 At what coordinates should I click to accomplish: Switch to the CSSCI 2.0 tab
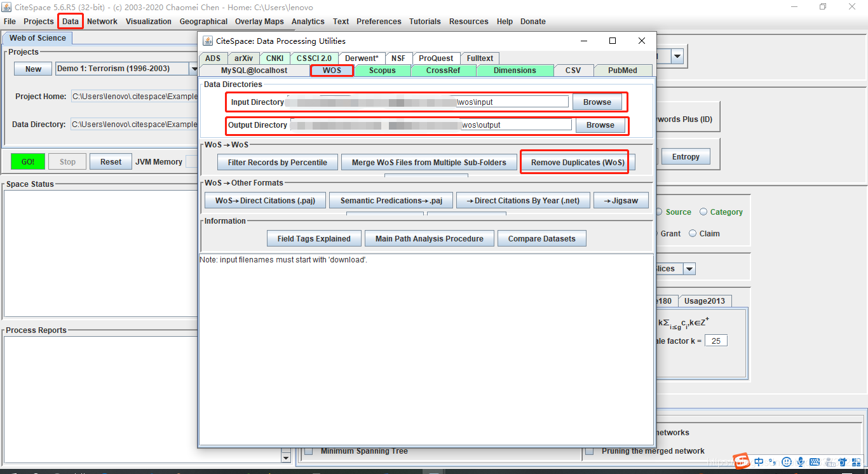314,58
